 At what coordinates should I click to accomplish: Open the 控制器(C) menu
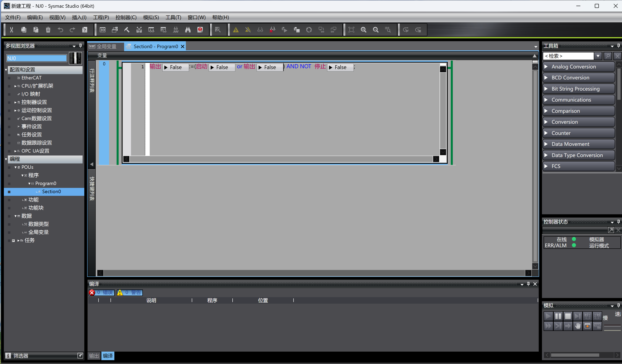pyautogui.click(x=126, y=17)
